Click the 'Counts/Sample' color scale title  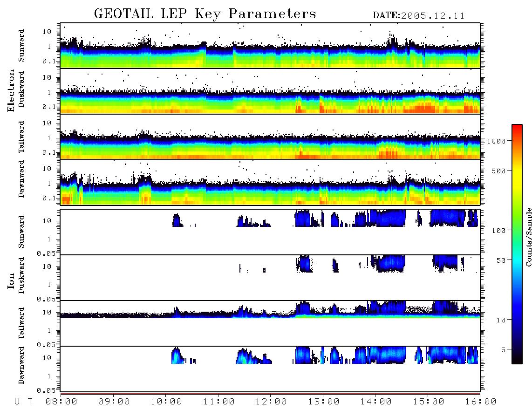[x=528, y=237]
